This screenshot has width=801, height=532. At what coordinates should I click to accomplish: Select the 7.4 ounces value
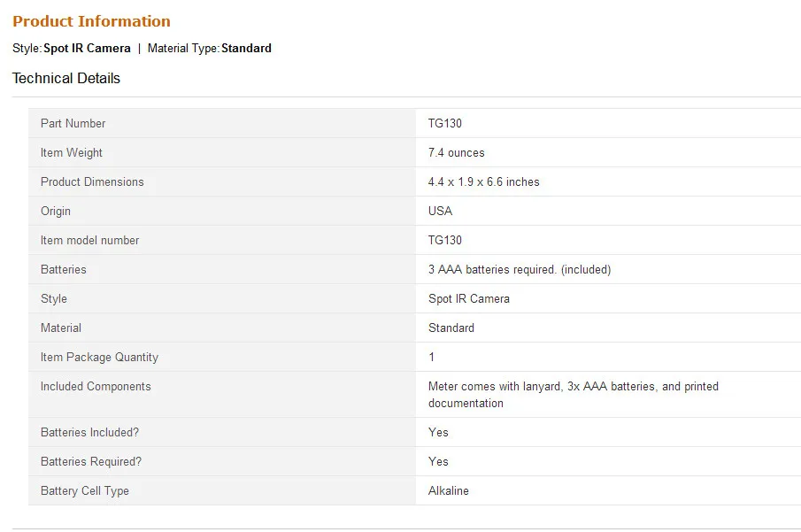[456, 153]
